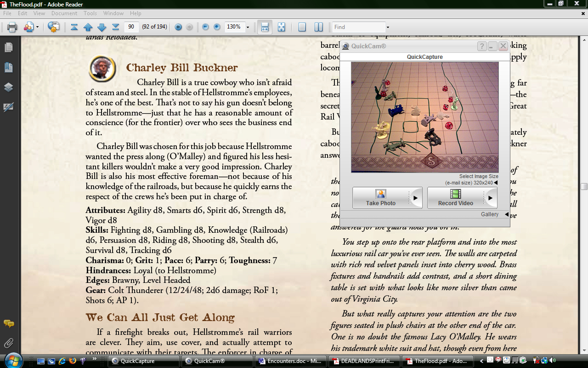
Task: Switch to TheFlood.pdf taskbar button
Action: click(438, 362)
